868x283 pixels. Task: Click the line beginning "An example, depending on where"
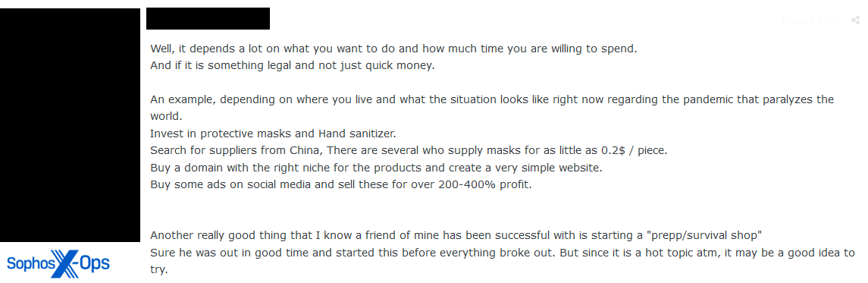pyautogui.click(x=491, y=99)
